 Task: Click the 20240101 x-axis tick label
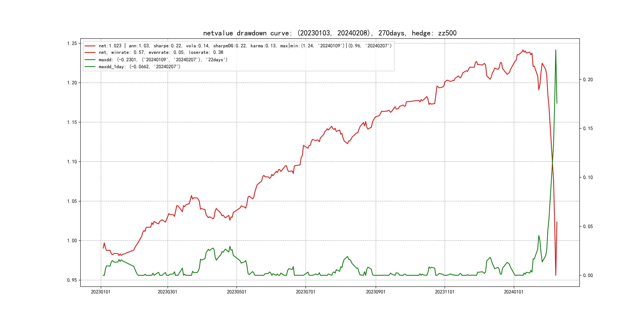tap(514, 292)
